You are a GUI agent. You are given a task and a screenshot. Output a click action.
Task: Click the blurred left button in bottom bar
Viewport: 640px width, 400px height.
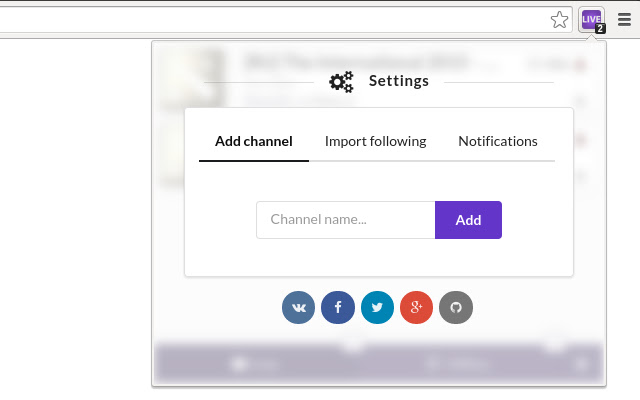(254, 364)
